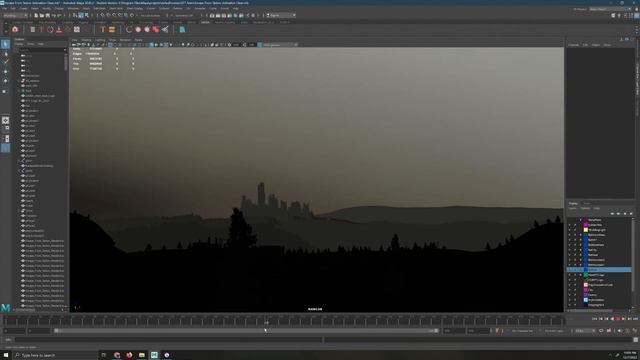Open the Create menu
640x360 pixels.
(22, 8)
